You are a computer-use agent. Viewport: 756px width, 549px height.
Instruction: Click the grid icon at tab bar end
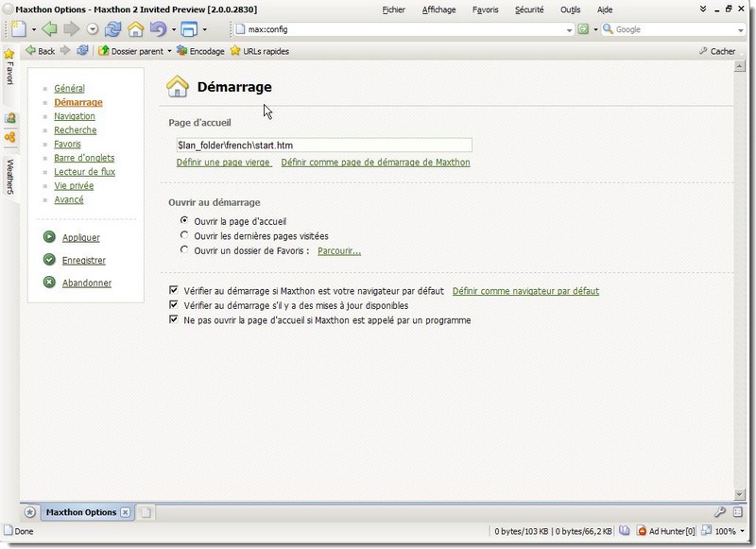(738, 512)
